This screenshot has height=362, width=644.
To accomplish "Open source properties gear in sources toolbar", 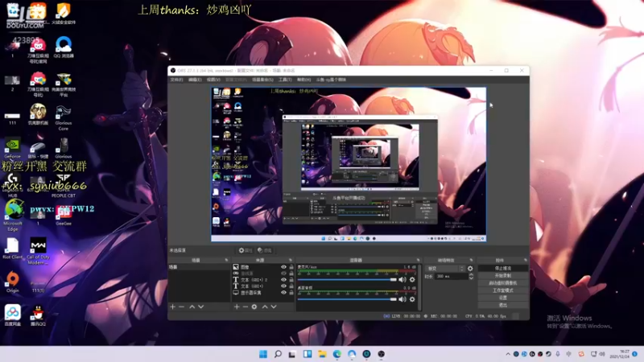I will 254,306.
